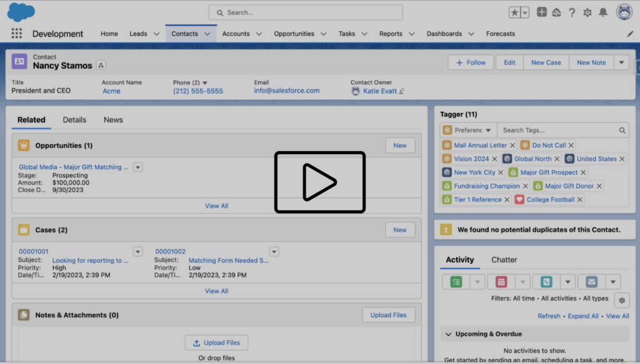This screenshot has height=364, width=640.
Task: Switch to the Chatter tab
Action: coord(504,260)
